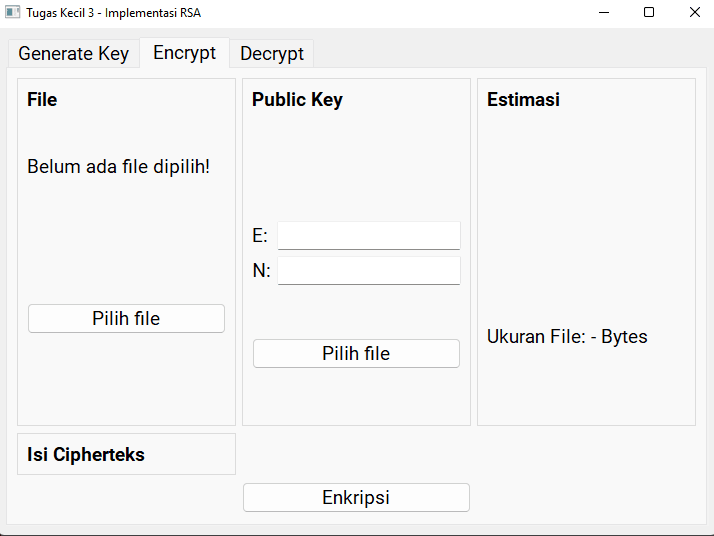Click the 'N:' label beside the input

262,271
